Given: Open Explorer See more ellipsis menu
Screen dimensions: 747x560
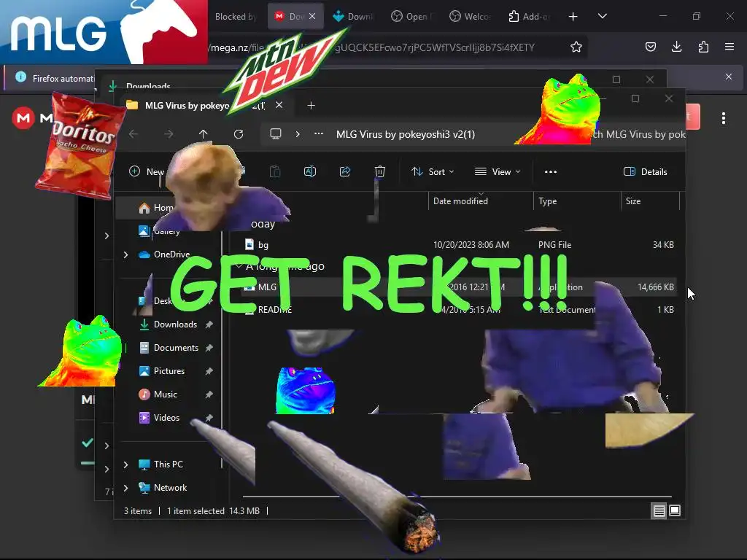Looking at the screenshot, I should (x=551, y=172).
